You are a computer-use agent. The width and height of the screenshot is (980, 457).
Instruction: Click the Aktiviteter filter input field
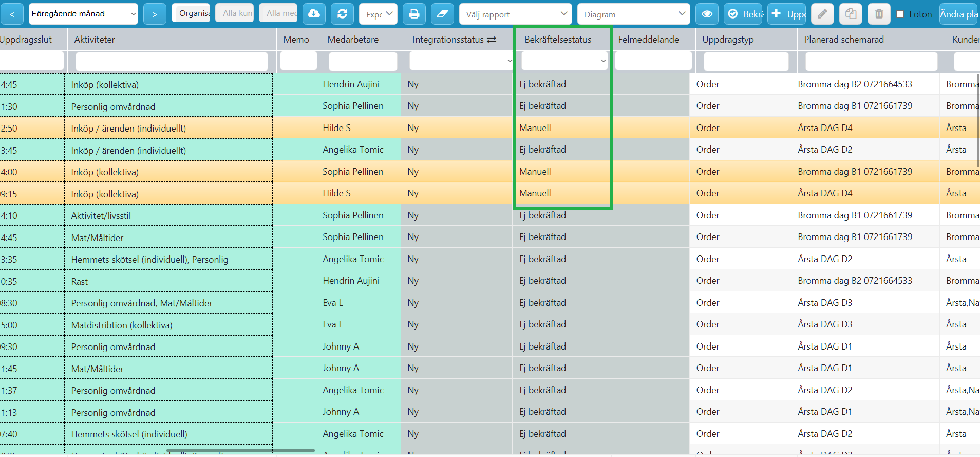pyautogui.click(x=172, y=62)
